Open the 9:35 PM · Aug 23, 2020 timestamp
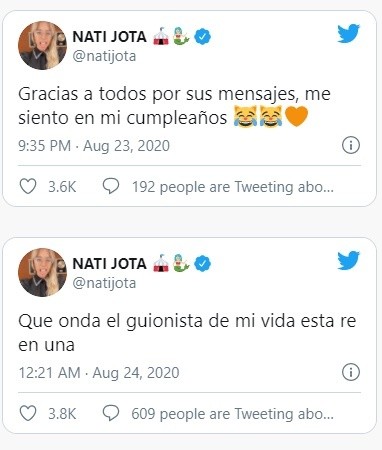The height and width of the screenshot is (450, 382). tap(94, 146)
